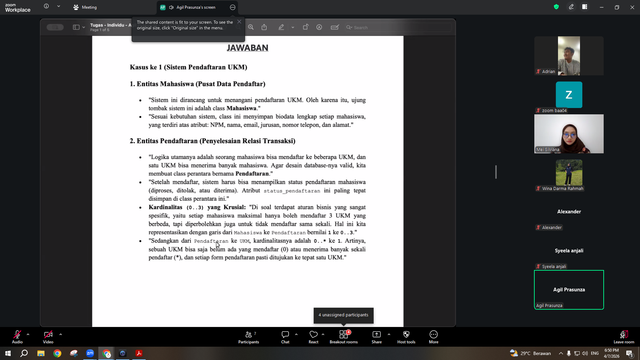Open the More options menu
Screen dimensions: 640x360
[433, 337]
